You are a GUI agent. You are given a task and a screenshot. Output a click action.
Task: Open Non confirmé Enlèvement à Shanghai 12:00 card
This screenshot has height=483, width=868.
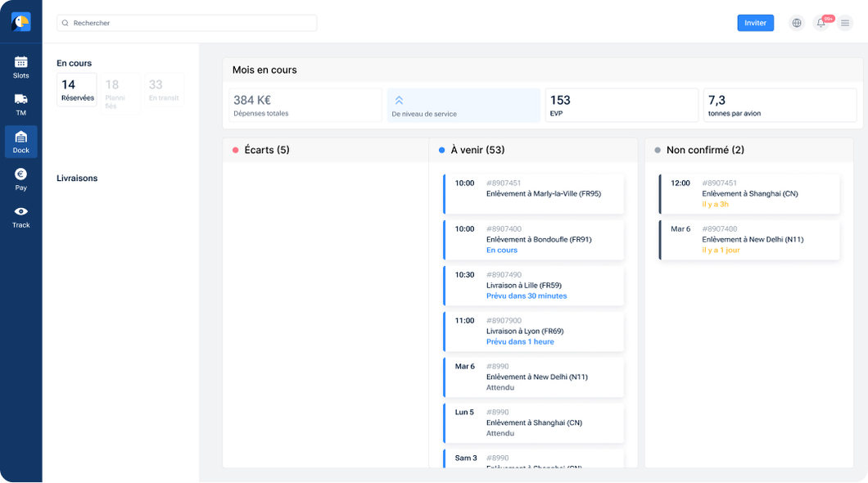pos(749,194)
